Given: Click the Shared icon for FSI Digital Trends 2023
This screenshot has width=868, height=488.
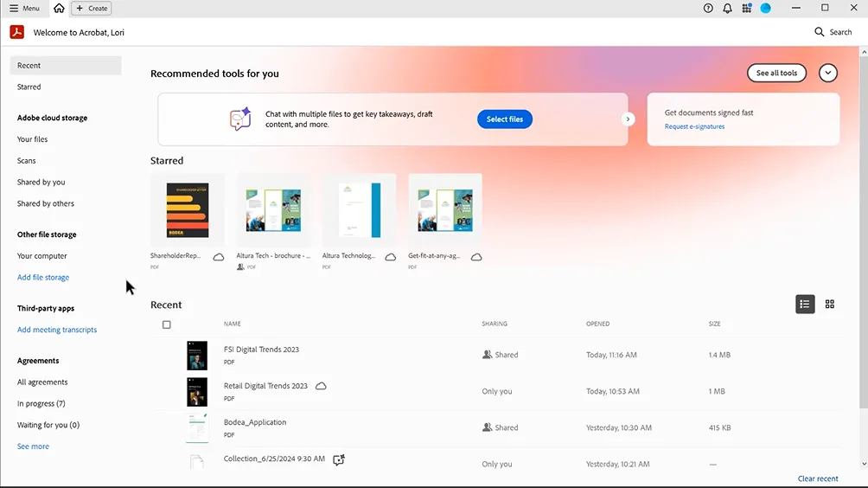Looking at the screenshot, I should [x=487, y=355].
